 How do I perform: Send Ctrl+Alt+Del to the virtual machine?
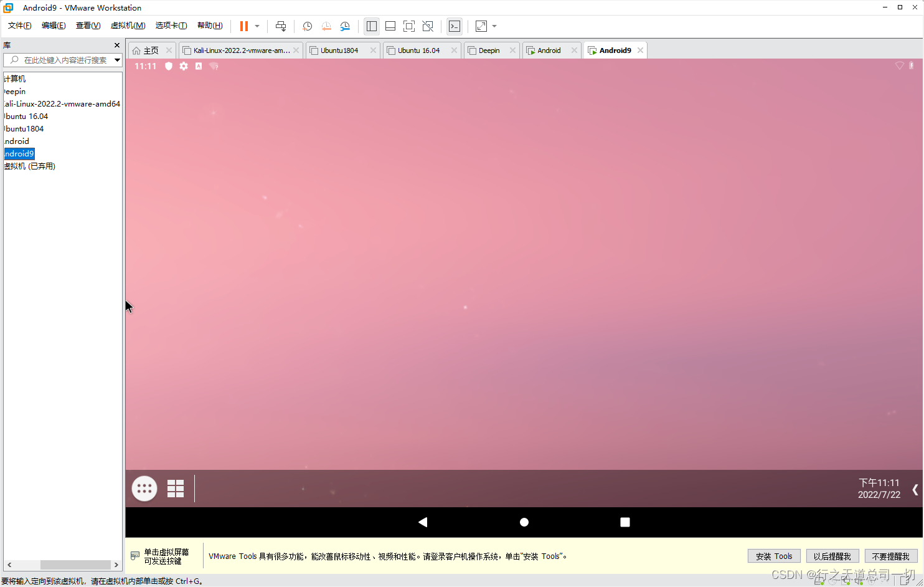click(x=281, y=26)
